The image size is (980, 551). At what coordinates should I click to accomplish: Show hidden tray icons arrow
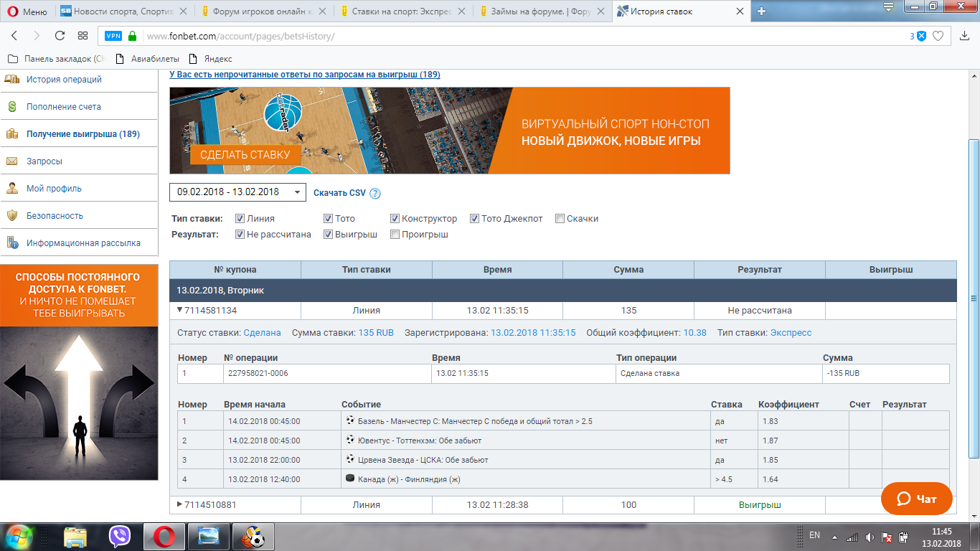coord(836,537)
